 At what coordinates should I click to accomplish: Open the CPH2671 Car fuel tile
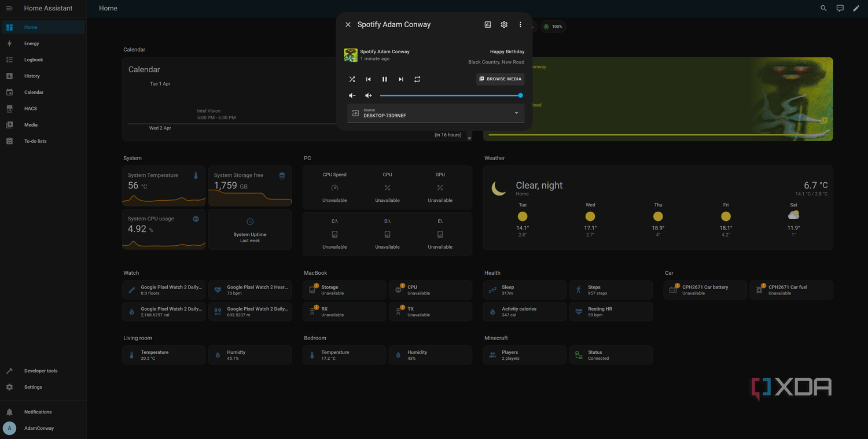(792, 290)
